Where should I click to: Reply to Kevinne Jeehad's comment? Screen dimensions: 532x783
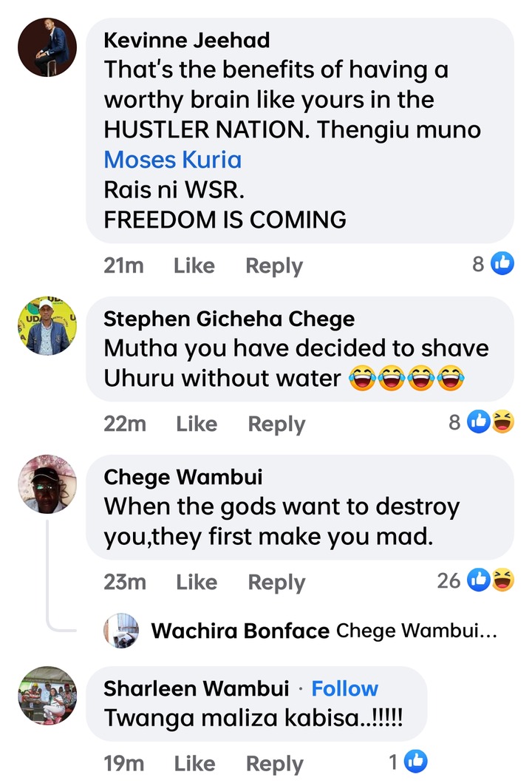coord(274,265)
